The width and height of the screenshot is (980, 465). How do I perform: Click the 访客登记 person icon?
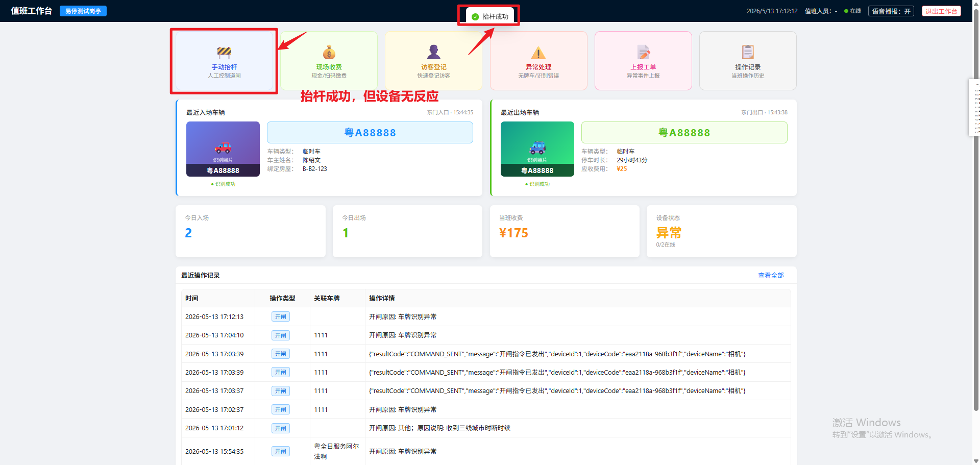[434, 52]
